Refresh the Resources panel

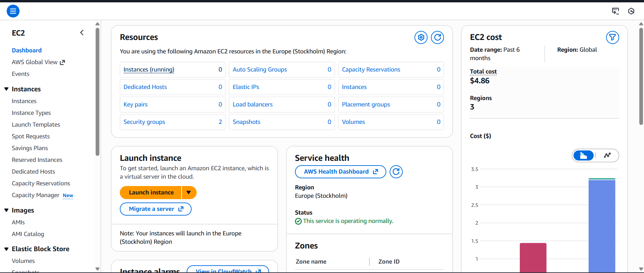pos(437,37)
